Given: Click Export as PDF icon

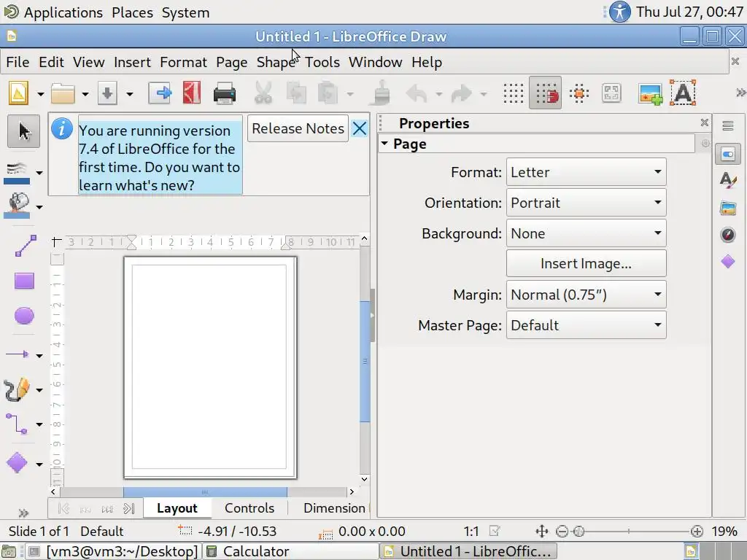Looking at the screenshot, I should [x=192, y=93].
